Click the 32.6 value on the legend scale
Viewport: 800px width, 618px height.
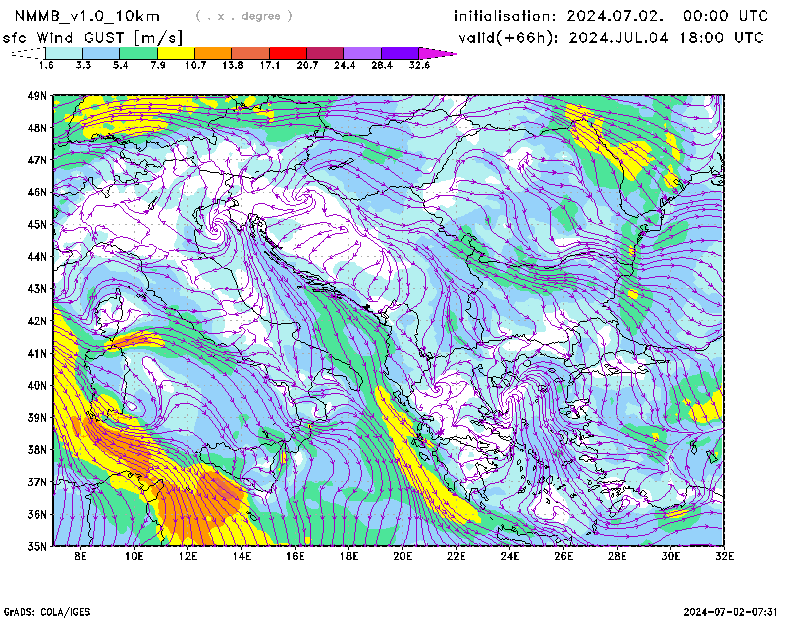(419, 65)
